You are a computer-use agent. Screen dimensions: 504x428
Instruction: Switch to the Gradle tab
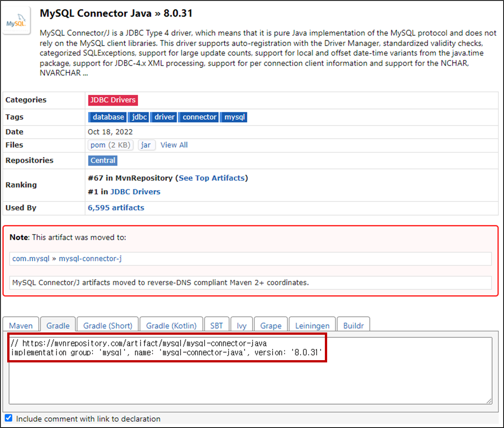[x=58, y=326]
